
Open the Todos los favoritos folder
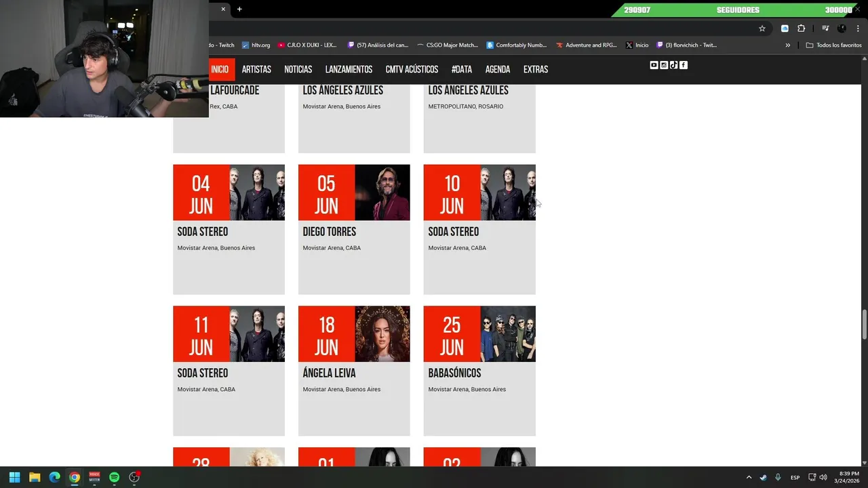tap(833, 45)
